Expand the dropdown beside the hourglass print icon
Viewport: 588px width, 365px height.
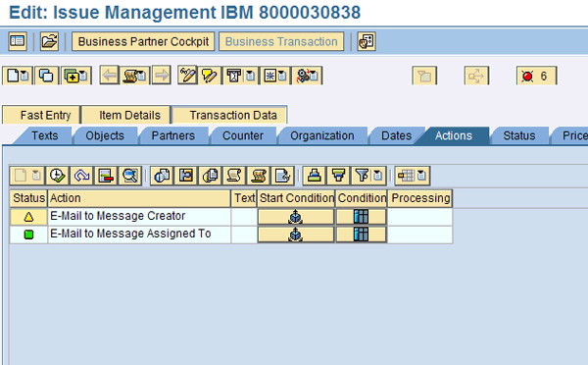pos(251,77)
